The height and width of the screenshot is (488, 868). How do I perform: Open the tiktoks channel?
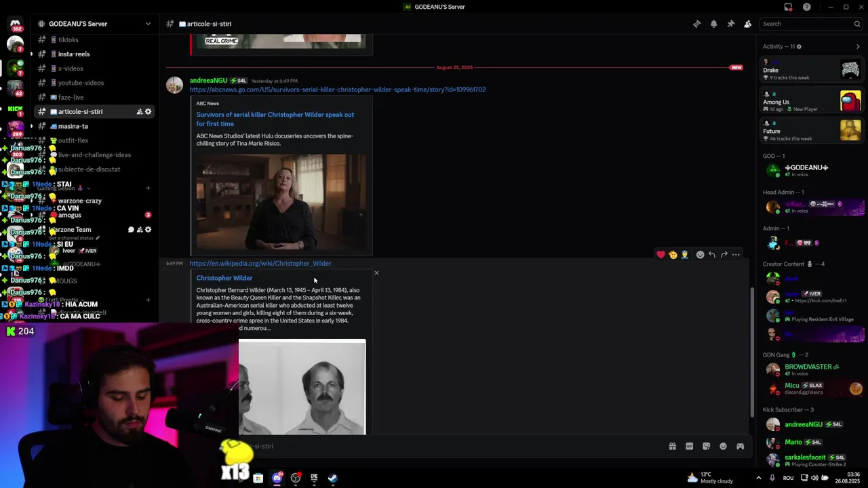(x=95, y=40)
